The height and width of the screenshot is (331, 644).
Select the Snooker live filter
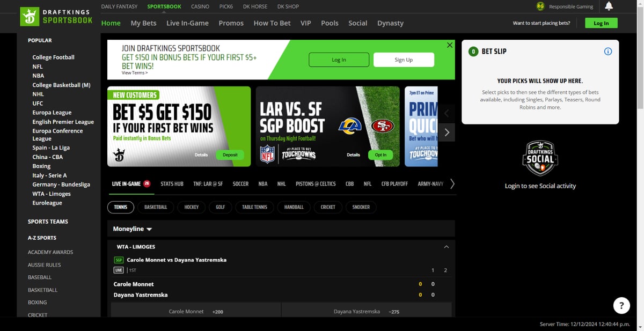click(361, 207)
